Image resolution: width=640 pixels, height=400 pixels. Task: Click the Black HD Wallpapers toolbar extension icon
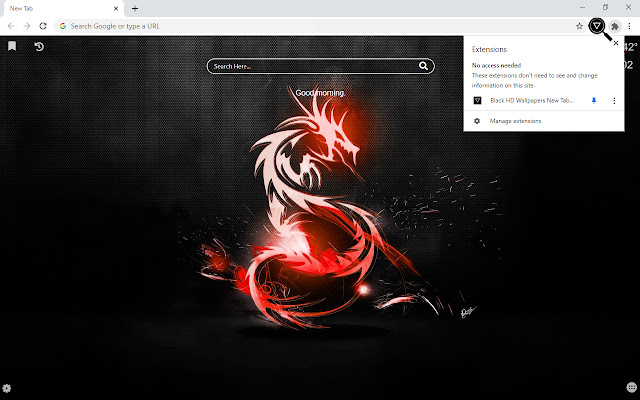[597, 26]
